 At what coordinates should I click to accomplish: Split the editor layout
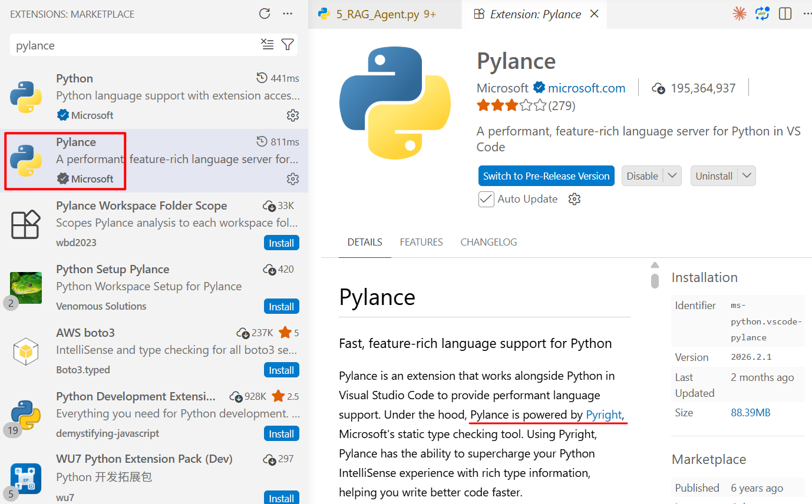[x=785, y=14]
